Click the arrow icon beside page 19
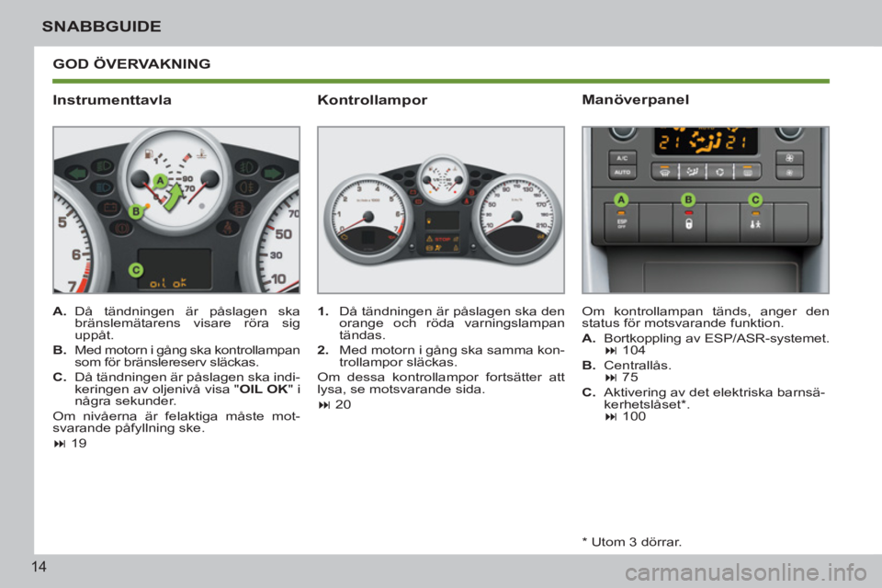This screenshot has width=882, height=588. click(60, 444)
